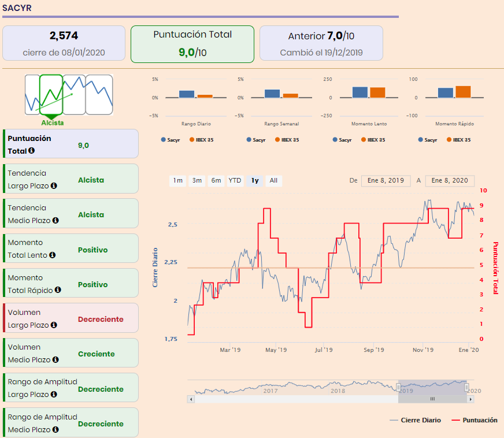Click the Momento Total Lento Positivo value
Screen dimensions: 504x438
[x=92, y=250]
